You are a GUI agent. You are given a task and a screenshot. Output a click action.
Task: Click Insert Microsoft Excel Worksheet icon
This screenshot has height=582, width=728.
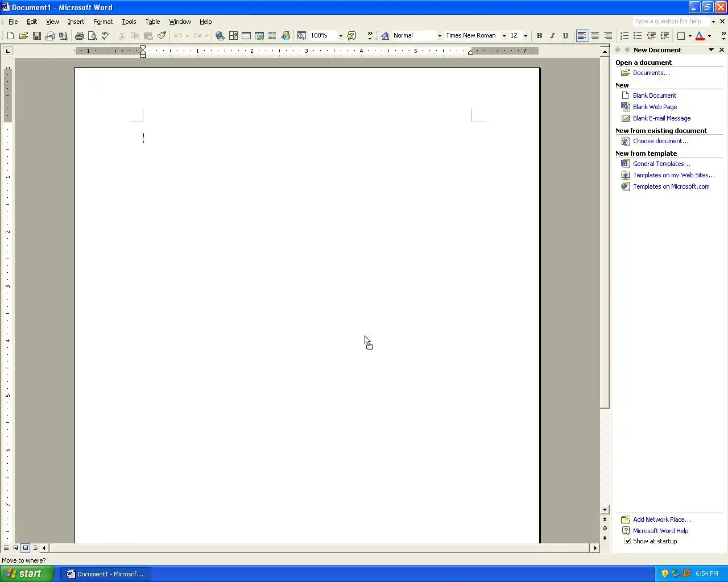point(259,36)
